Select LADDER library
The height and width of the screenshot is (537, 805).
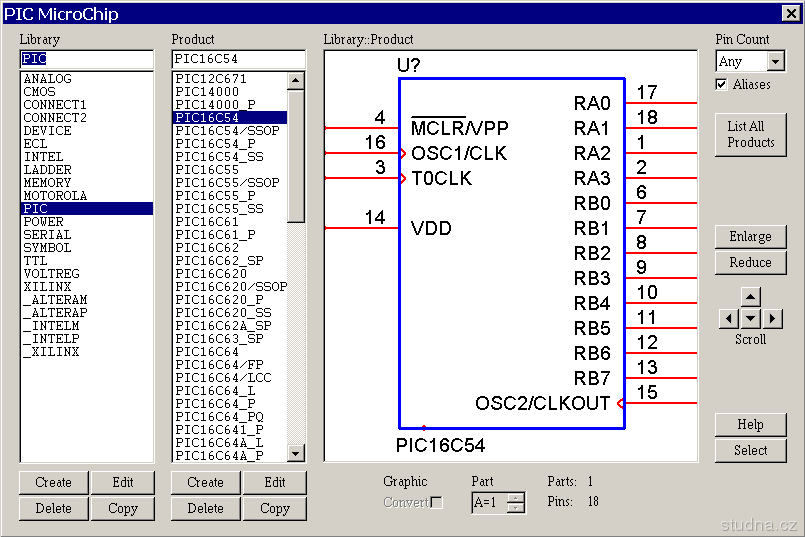87,170
